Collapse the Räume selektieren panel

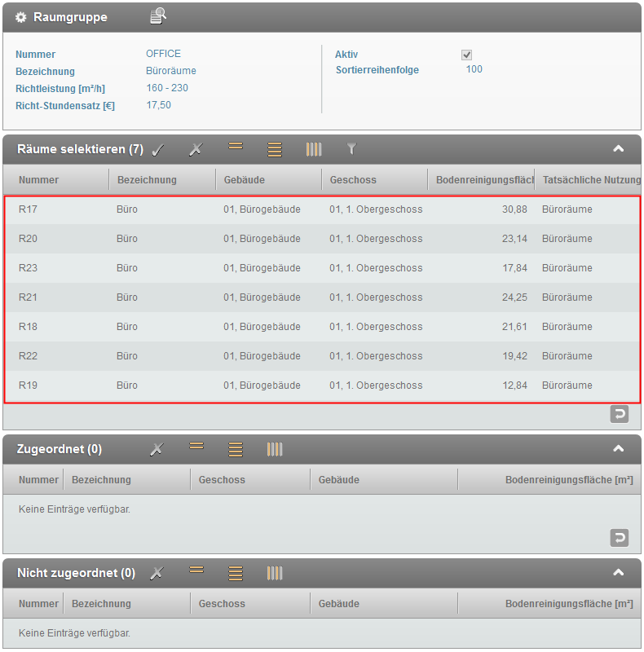618,149
